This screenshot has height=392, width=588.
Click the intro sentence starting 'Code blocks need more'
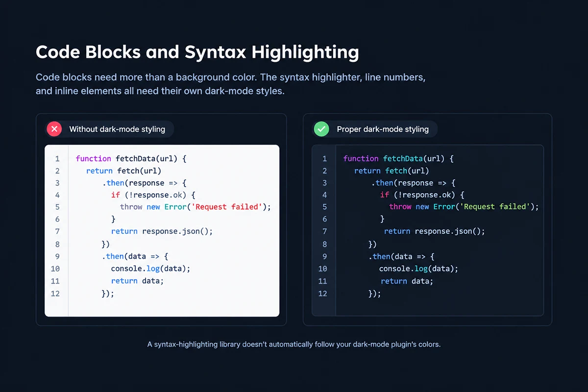(x=230, y=84)
